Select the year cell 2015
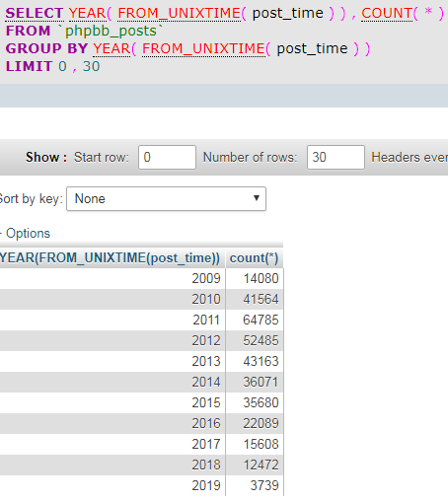Viewport: 448px width, 502px height. [x=206, y=402]
